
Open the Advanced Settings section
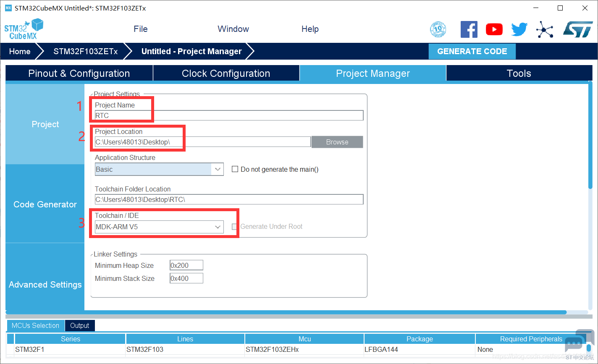(45, 284)
